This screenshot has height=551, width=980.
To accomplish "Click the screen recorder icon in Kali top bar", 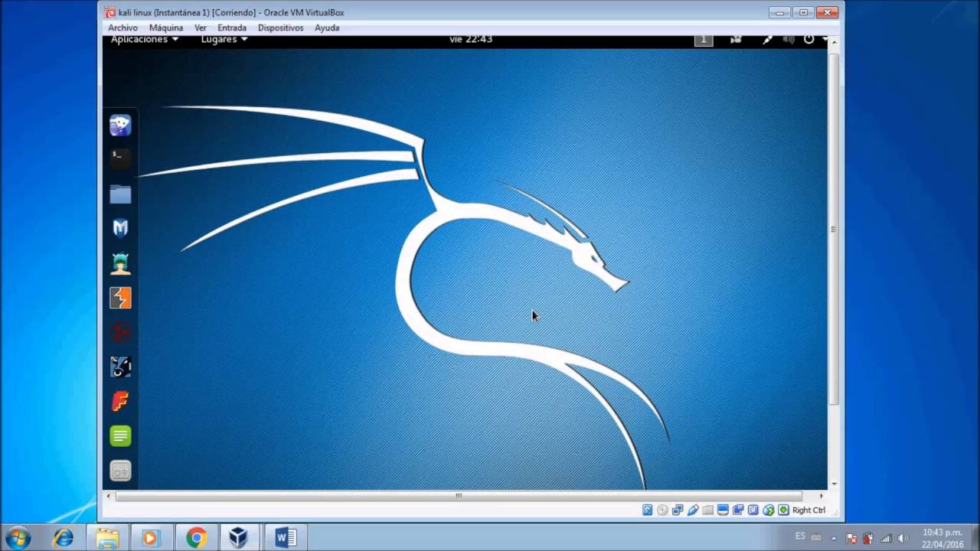I will [736, 40].
